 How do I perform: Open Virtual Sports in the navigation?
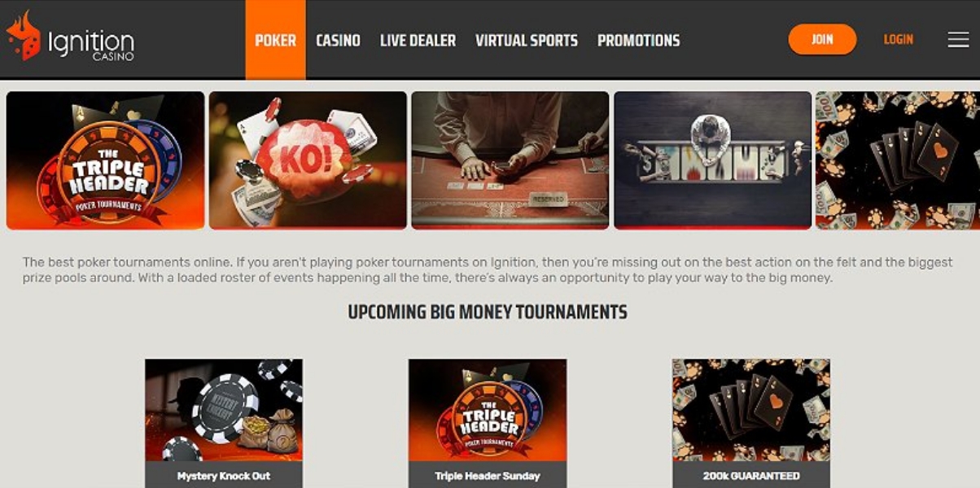527,40
